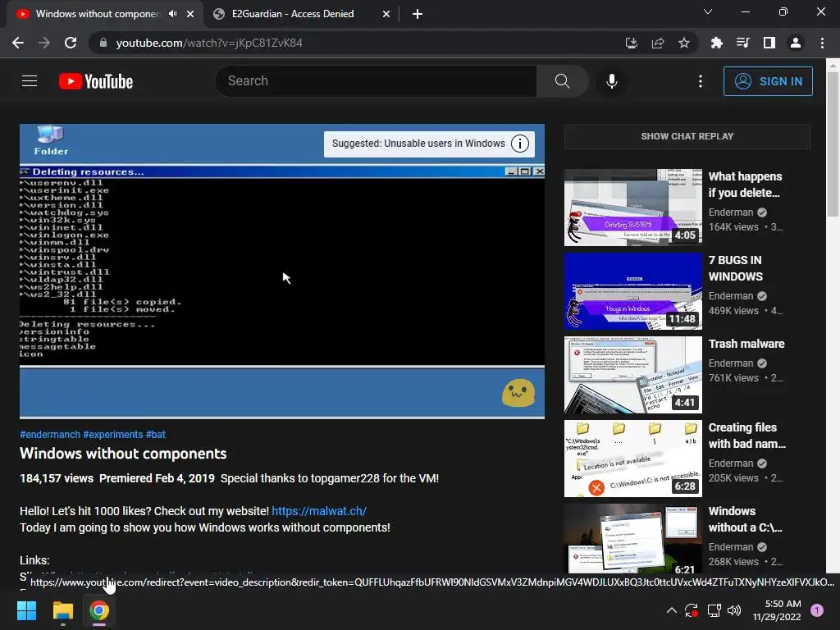The image size is (840, 630).
Task: Open the volume tray icon
Action: tap(734, 610)
